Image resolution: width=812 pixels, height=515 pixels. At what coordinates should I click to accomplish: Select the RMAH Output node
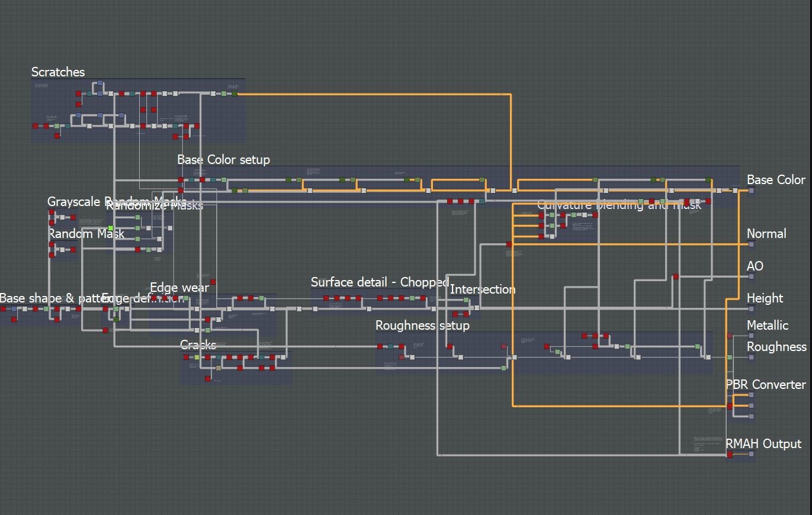(751, 455)
